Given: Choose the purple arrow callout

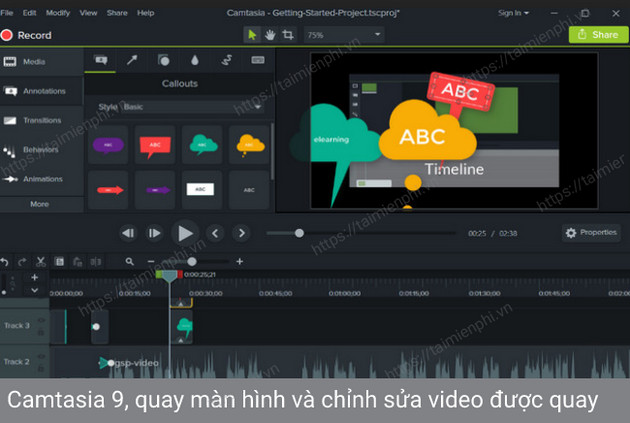Looking at the screenshot, I should [x=155, y=190].
